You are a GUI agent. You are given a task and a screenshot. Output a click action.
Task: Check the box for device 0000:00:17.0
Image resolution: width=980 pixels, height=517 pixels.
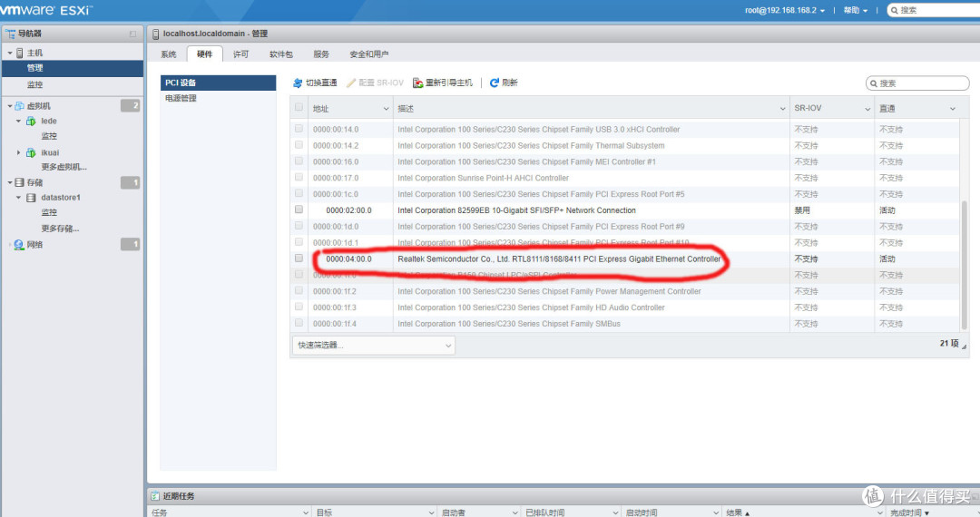click(x=299, y=178)
